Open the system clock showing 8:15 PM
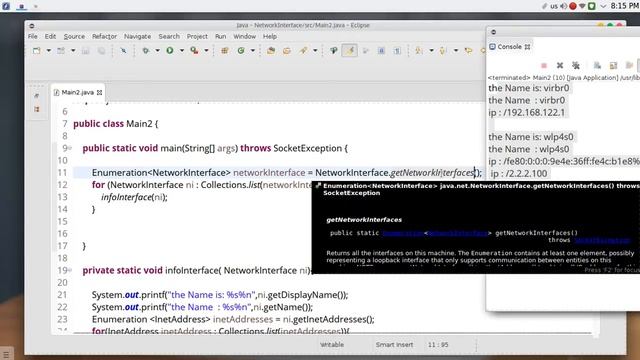The image size is (640, 360). pos(624,6)
